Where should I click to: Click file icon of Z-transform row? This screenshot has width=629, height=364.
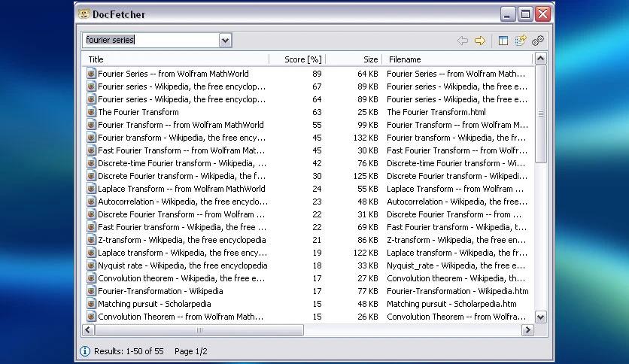(92, 240)
